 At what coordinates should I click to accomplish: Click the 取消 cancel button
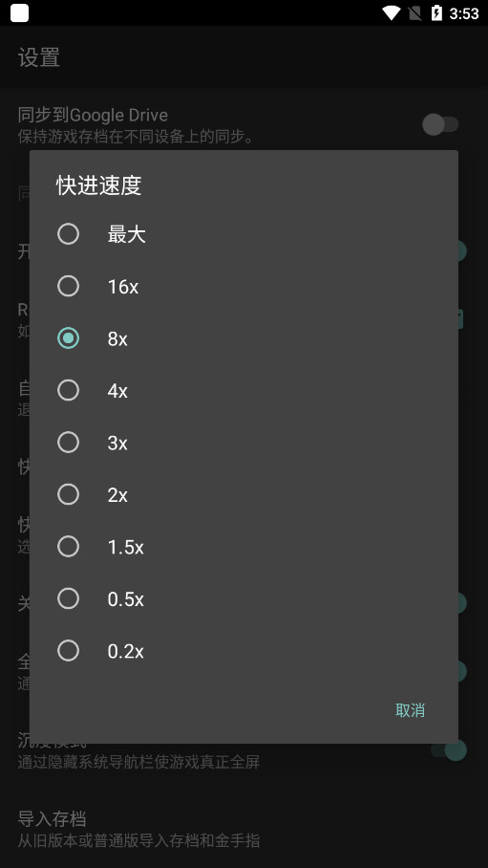(x=410, y=710)
